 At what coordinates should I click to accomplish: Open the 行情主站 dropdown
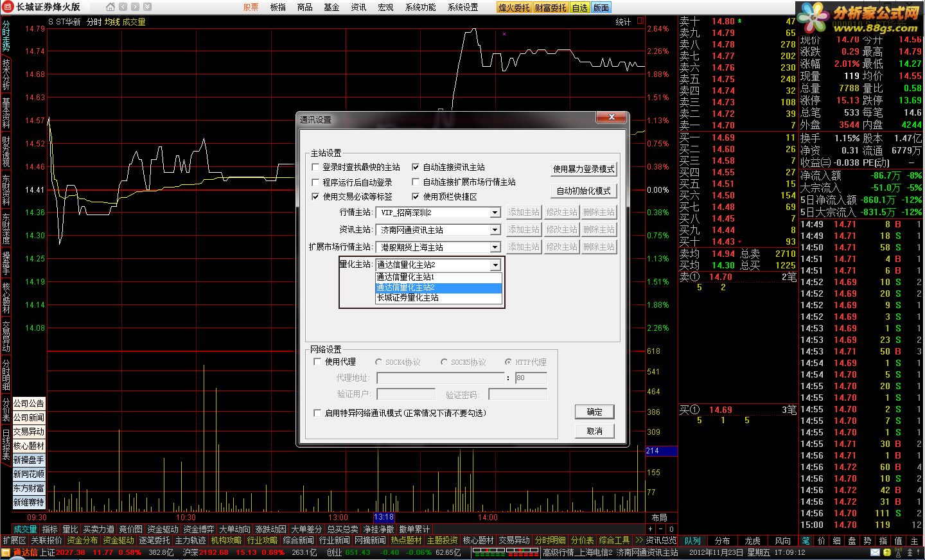(495, 213)
